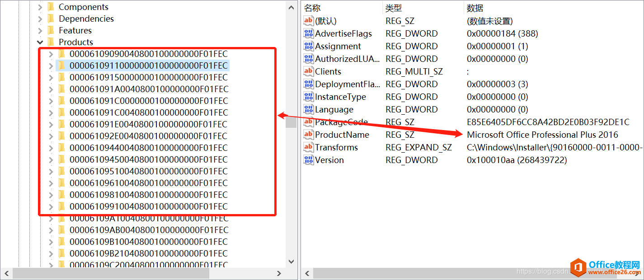Screen dimensions: 644x280
Task: Click the PackageCode string value icon
Action: [309, 122]
